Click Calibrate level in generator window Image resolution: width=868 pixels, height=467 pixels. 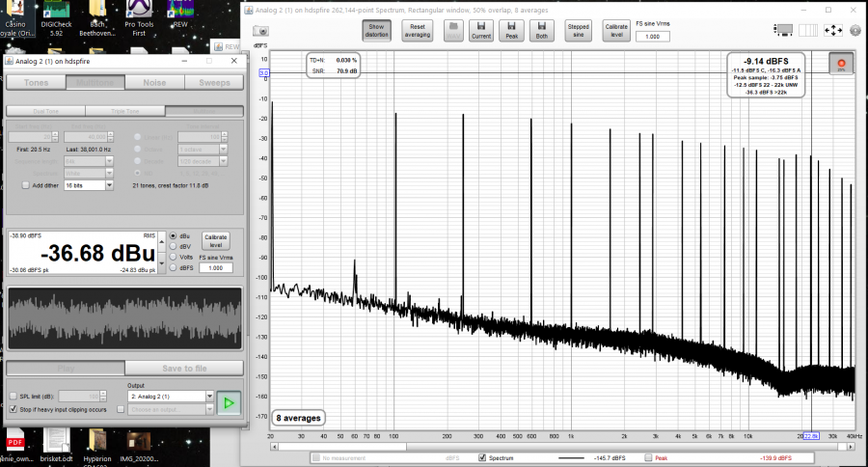(x=216, y=241)
